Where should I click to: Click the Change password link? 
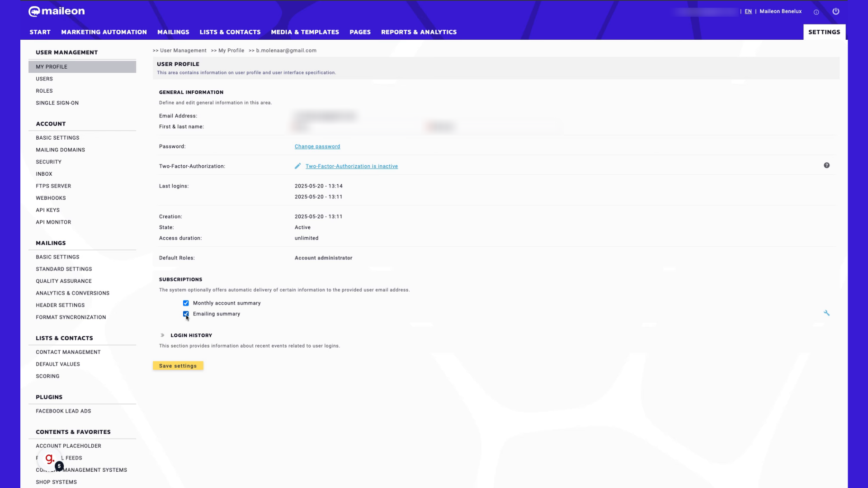317,146
